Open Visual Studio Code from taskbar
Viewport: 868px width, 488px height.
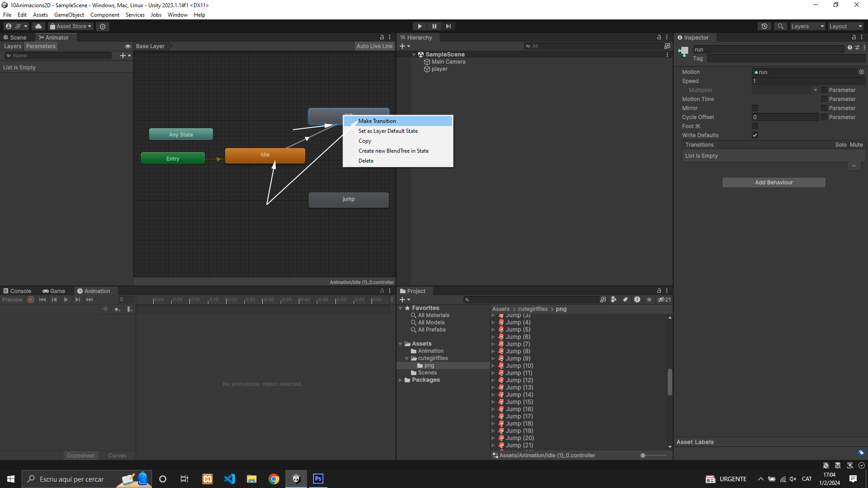pyautogui.click(x=229, y=479)
